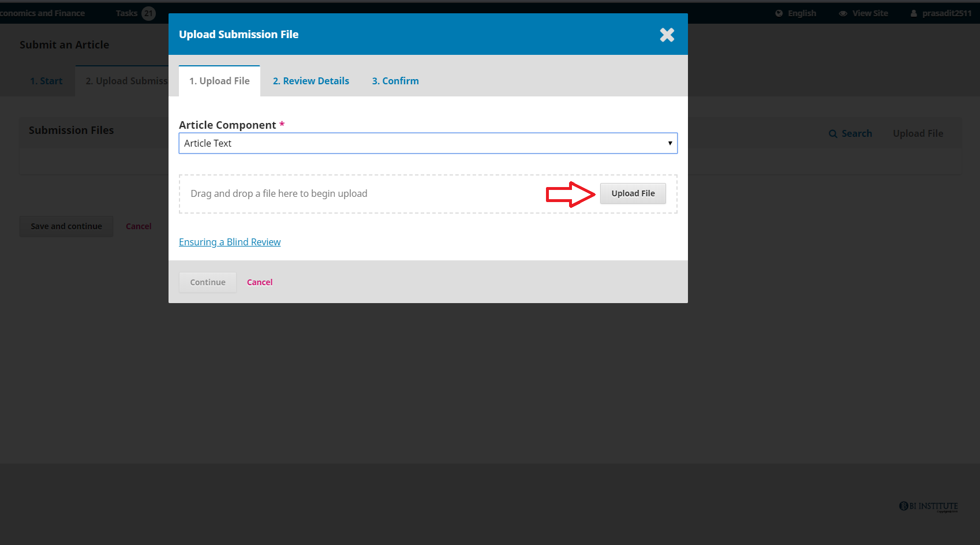Close the Upload Submission File dialog
Viewport: 980px width, 545px height.
pos(667,35)
